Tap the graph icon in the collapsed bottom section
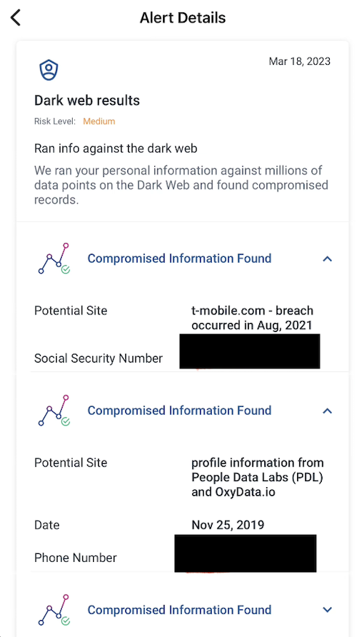This screenshot has width=364, height=637. click(55, 610)
